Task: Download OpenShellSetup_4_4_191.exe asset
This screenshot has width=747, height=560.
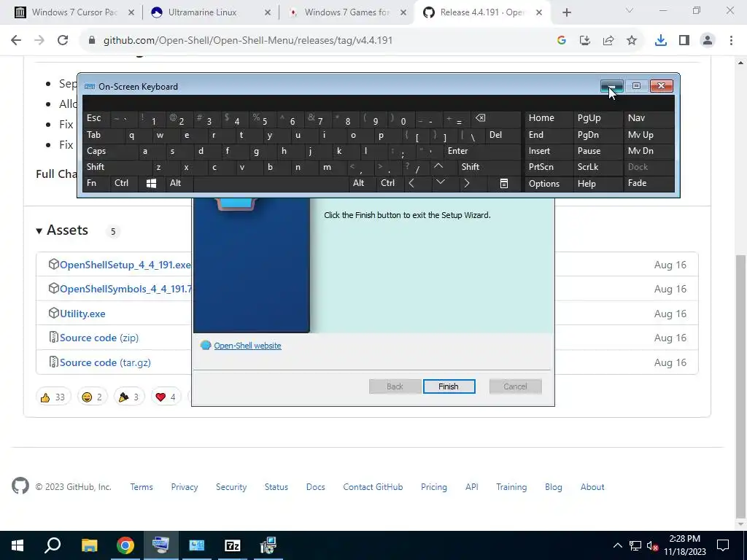Action: tap(125, 265)
